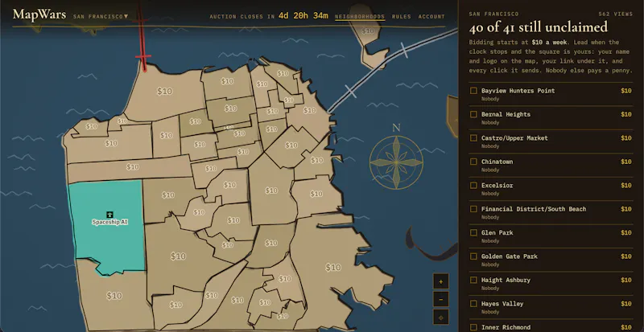Viewport: 644px width, 332px height.
Task: Check the Castro/Upper Market checkbox
Action: [473, 138]
